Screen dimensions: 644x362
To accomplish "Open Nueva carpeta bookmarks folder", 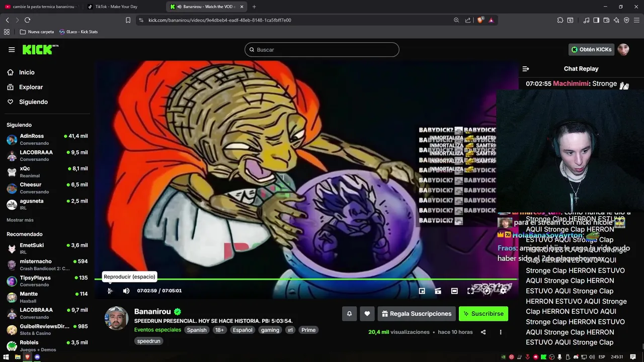I will (x=37, y=32).
